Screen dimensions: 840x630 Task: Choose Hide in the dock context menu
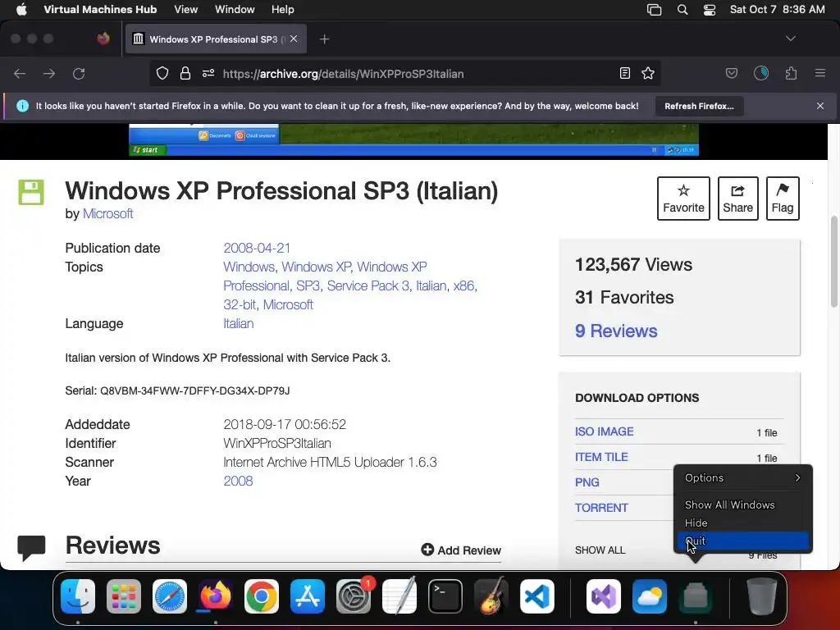point(743,523)
